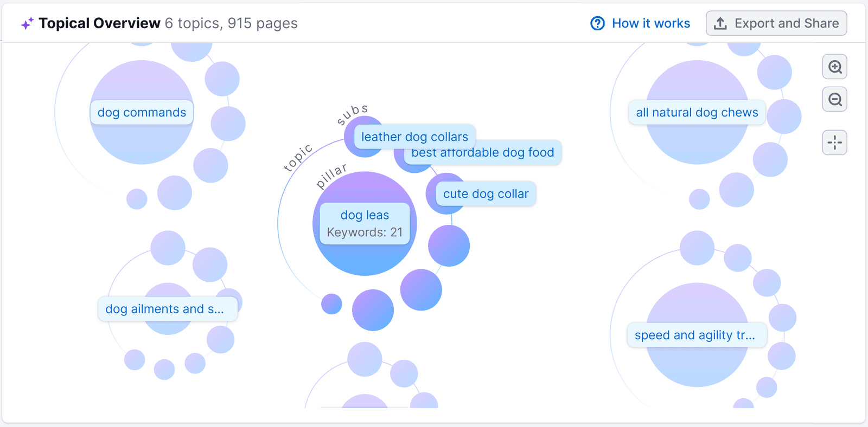Select the "dog commands" topic label
868x427 pixels.
(x=141, y=112)
